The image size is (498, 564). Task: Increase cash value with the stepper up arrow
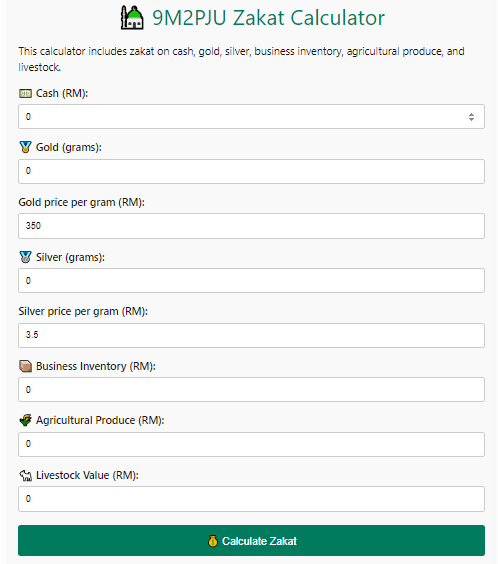pos(471,114)
